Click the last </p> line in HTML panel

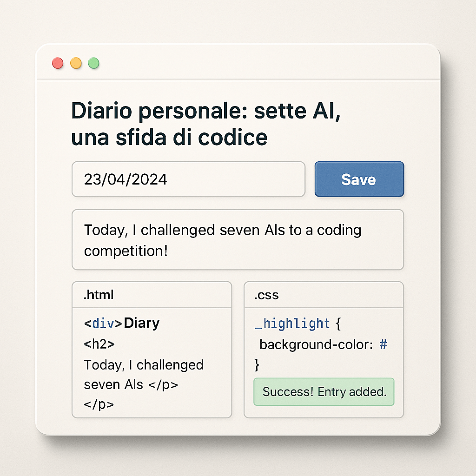99,404
